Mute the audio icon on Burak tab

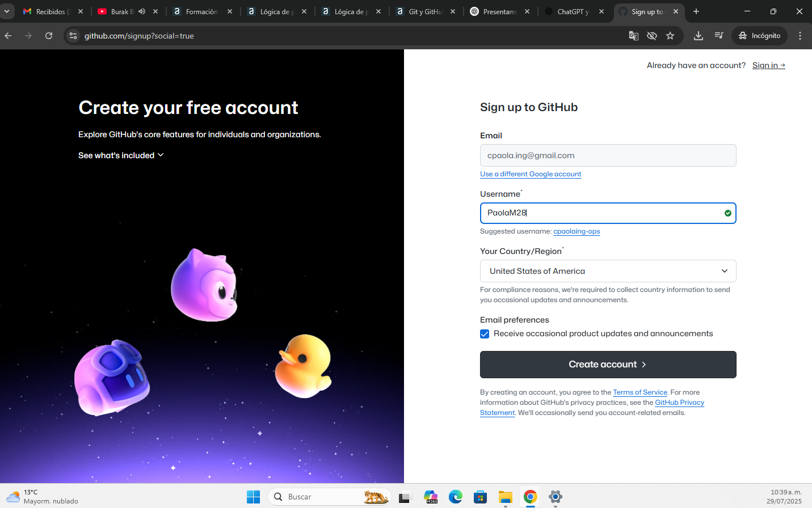click(x=142, y=11)
